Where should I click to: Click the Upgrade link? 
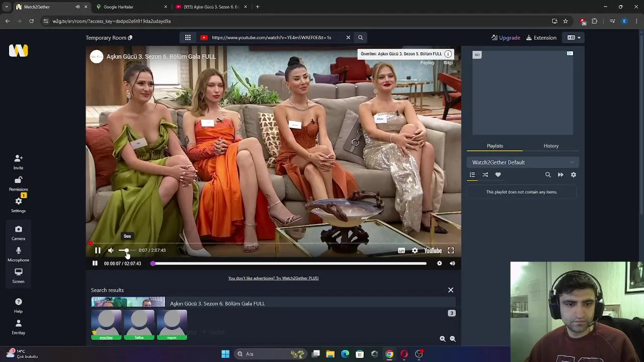pos(506,38)
